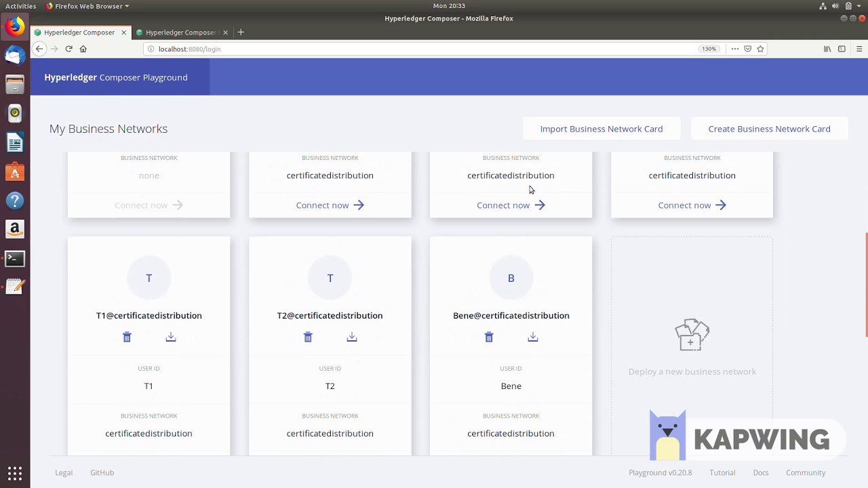This screenshot has height=488, width=868.
Task: Click the page vertical scrollbar thumb
Action: (x=866, y=285)
